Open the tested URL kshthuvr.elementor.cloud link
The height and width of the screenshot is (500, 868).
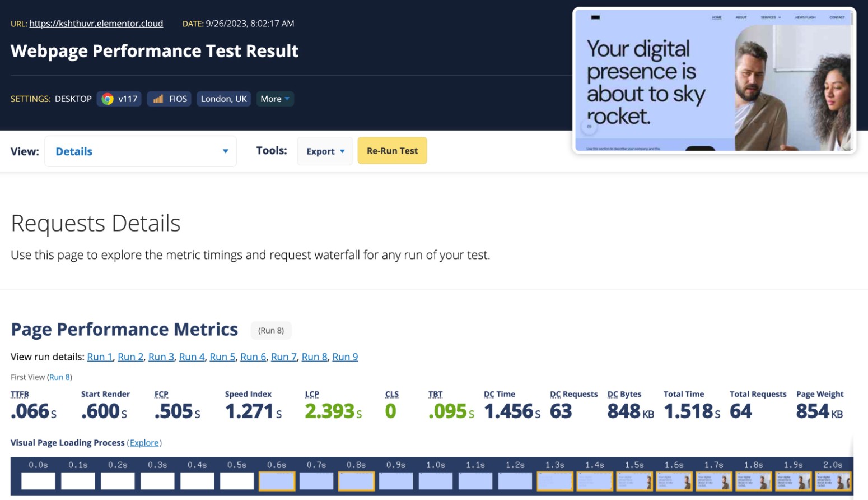point(96,24)
